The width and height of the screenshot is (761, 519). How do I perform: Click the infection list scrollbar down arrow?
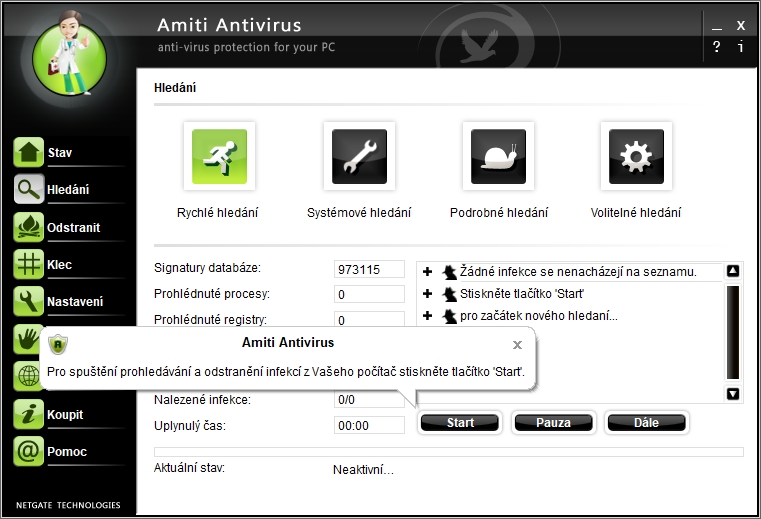tap(733, 394)
